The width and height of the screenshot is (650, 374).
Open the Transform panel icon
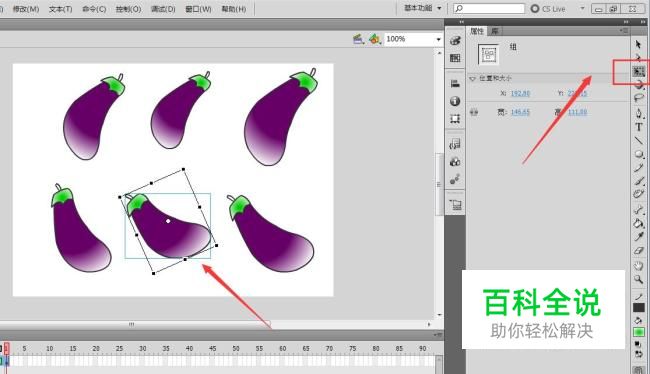point(455,119)
